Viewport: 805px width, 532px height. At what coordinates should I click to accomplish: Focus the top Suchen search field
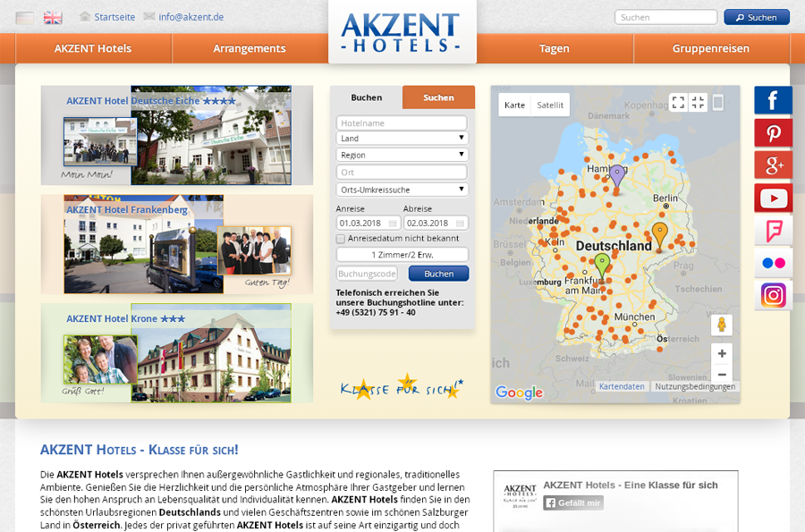[665, 18]
